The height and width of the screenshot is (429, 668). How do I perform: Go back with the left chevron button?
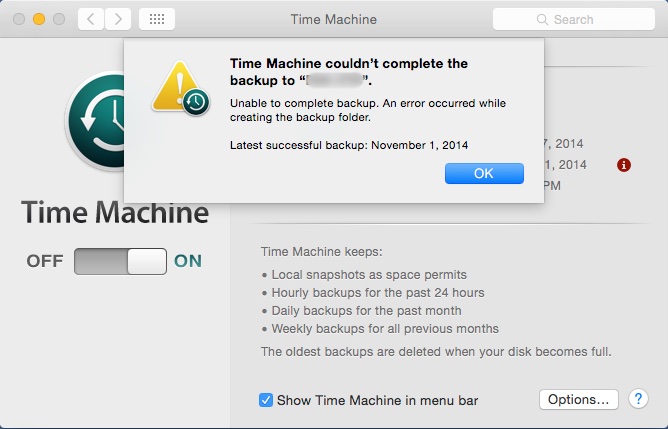point(91,19)
